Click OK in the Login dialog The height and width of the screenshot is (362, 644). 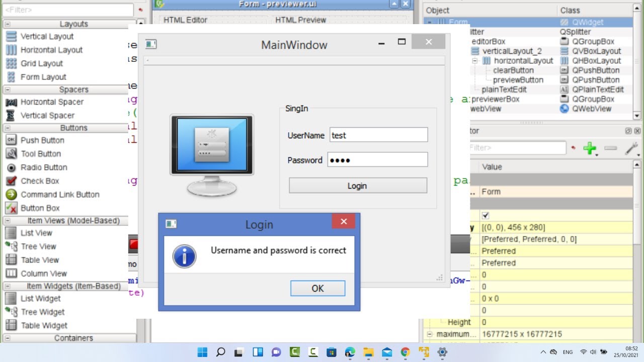click(x=317, y=288)
